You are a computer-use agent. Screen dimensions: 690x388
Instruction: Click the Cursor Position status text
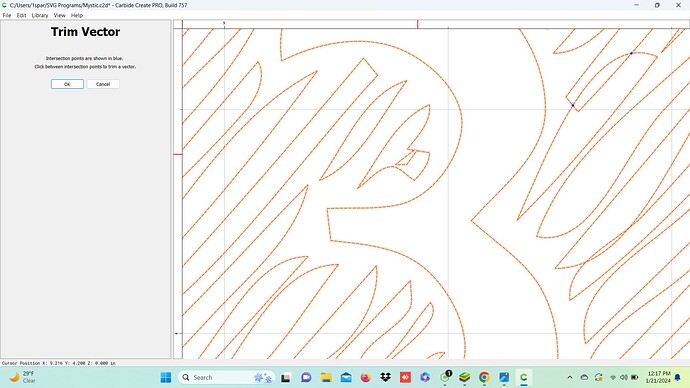tap(59, 363)
